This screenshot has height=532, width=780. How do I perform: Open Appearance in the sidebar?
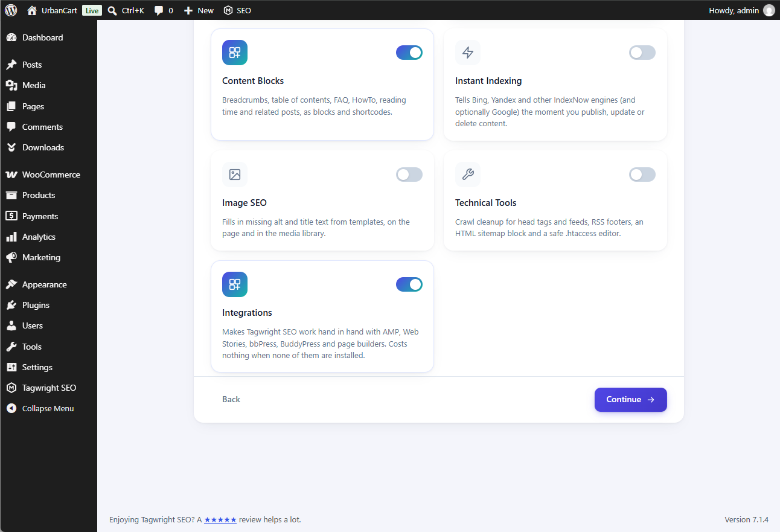coord(48,284)
